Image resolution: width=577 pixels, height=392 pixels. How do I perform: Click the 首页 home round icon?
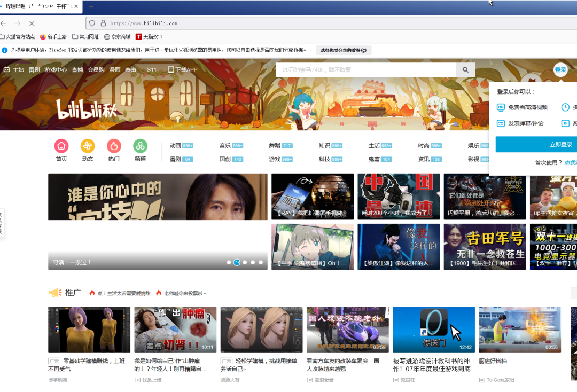pos(61,146)
